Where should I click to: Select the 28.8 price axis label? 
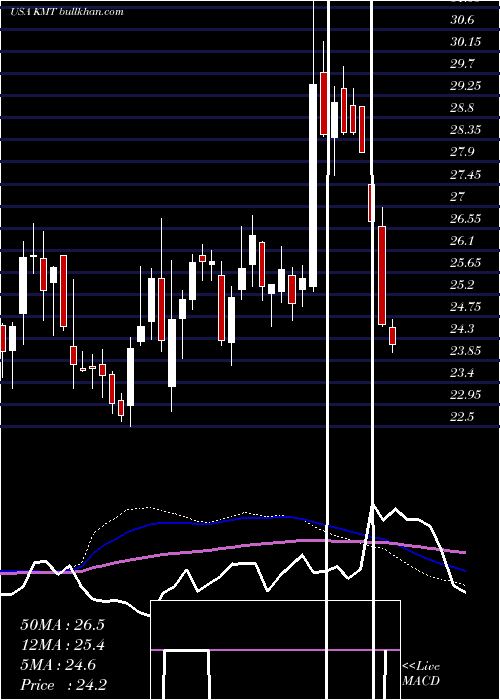462,108
